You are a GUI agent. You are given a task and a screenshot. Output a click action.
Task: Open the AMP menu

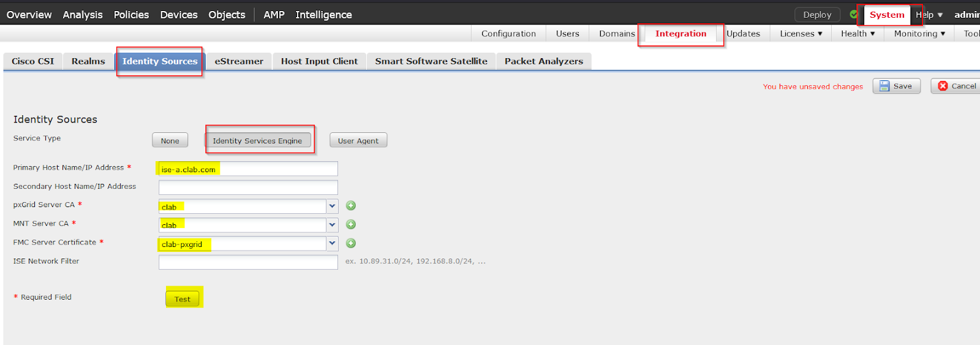coord(274,15)
